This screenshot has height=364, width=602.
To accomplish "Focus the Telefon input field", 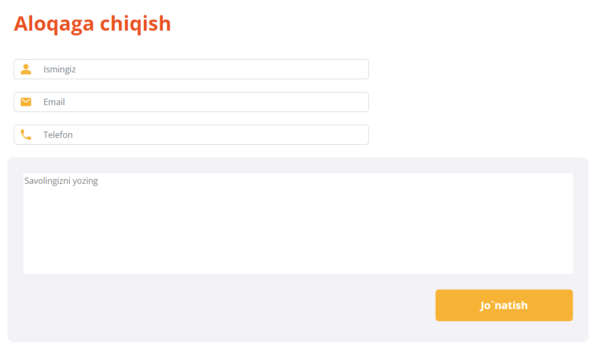I will tap(201, 135).
